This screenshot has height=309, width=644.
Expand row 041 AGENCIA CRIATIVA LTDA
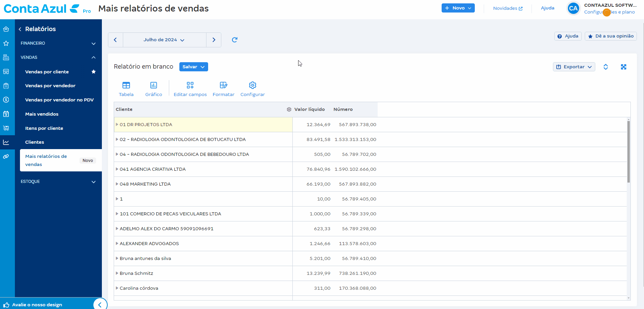coord(117,169)
